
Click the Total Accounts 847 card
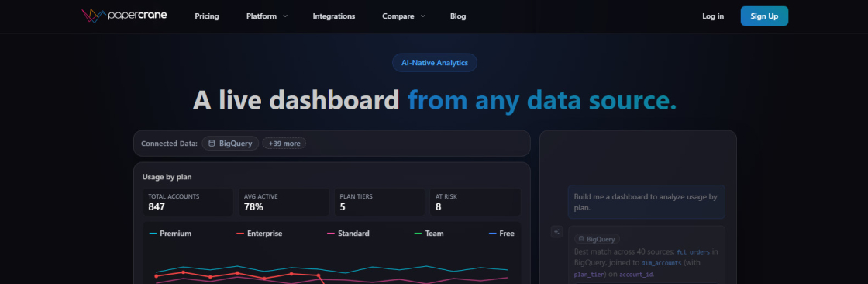click(x=188, y=202)
